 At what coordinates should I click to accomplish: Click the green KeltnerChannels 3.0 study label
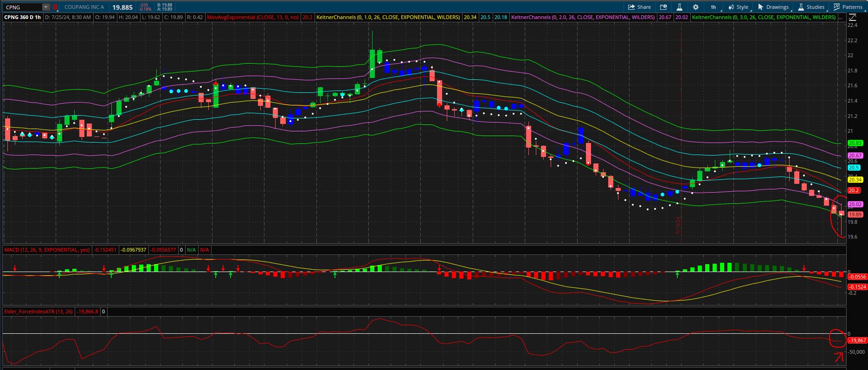(764, 17)
